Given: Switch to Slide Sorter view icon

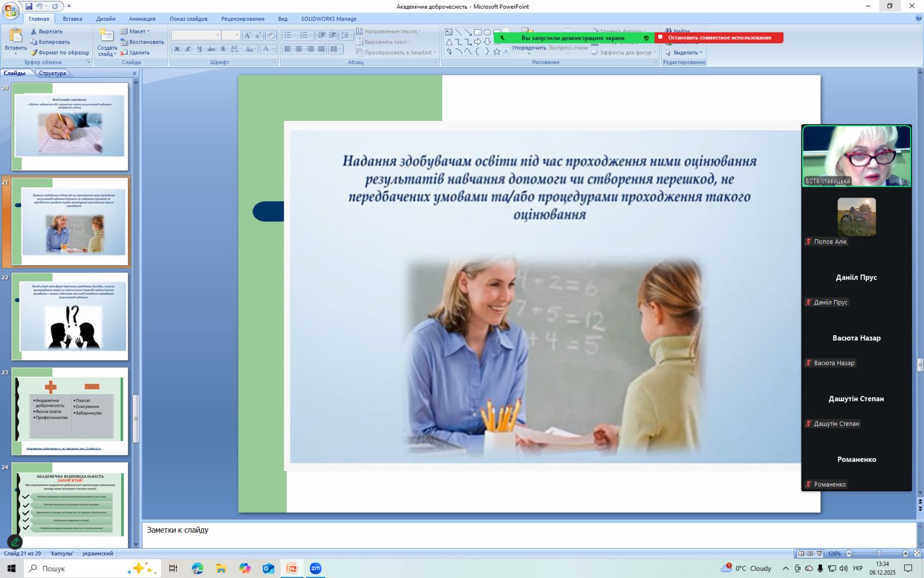Looking at the screenshot, I should [x=810, y=554].
